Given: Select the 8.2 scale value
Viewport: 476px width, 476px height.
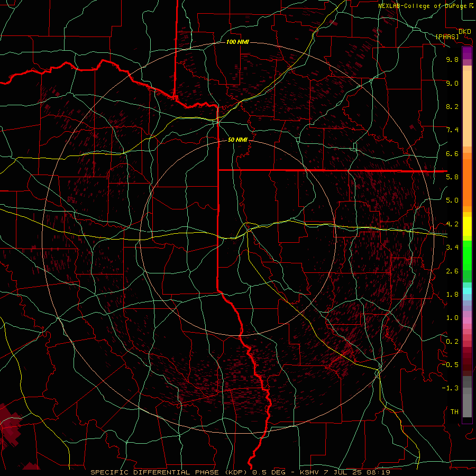Looking at the screenshot, I should [x=452, y=106].
